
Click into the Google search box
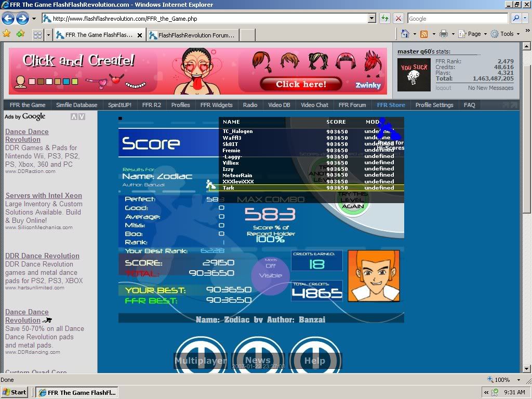point(457,19)
